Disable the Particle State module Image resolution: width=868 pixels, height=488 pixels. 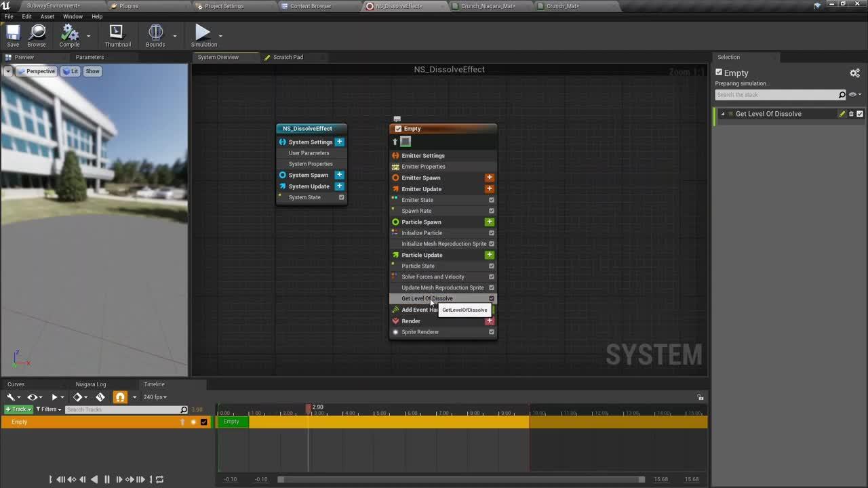[x=492, y=266]
